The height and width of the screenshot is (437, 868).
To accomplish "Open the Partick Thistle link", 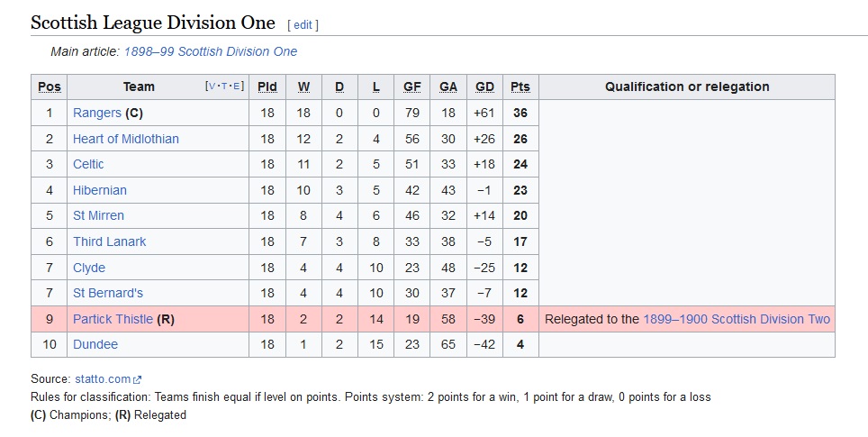I will tap(113, 319).
